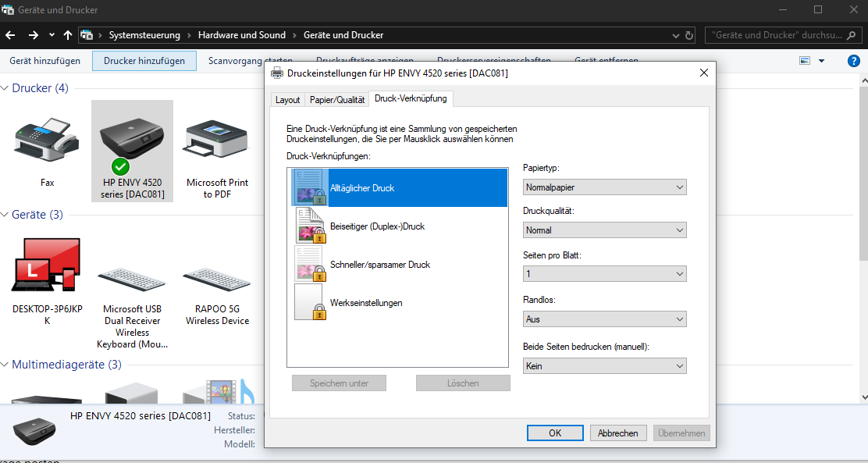The width and height of the screenshot is (868, 463).
Task: Go forward with the right arrow
Action: point(34,35)
